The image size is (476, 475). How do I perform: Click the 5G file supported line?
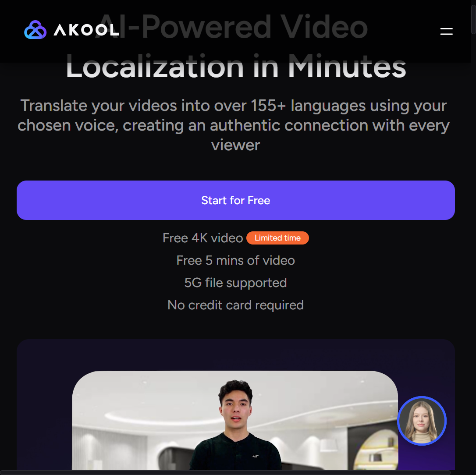235,283
